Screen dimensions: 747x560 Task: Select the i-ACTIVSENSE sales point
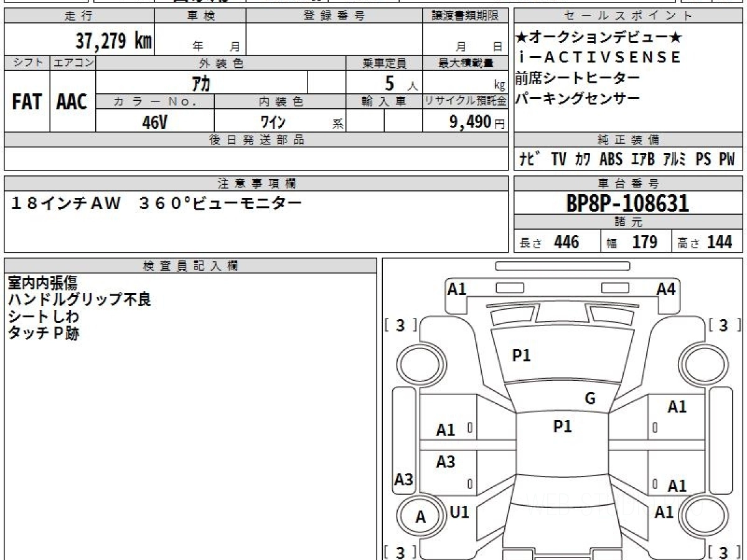599,57
